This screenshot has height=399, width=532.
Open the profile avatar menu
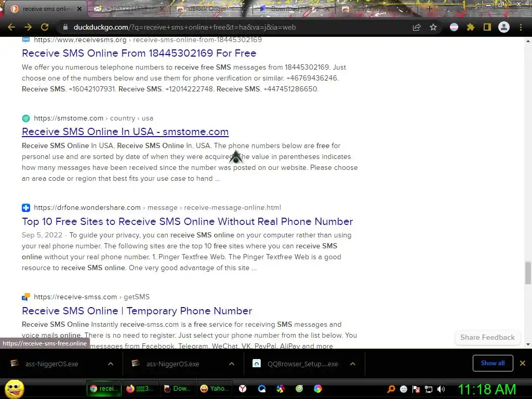pos(504,27)
